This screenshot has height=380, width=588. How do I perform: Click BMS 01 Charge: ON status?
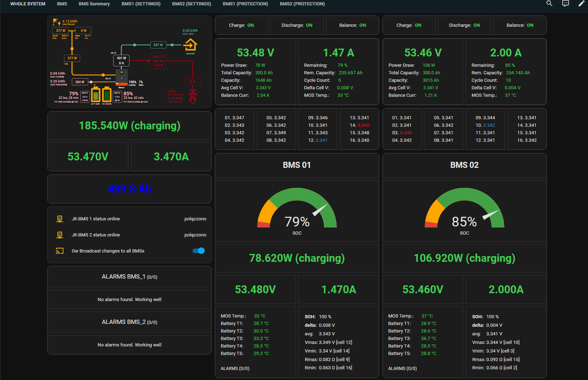[x=241, y=25]
